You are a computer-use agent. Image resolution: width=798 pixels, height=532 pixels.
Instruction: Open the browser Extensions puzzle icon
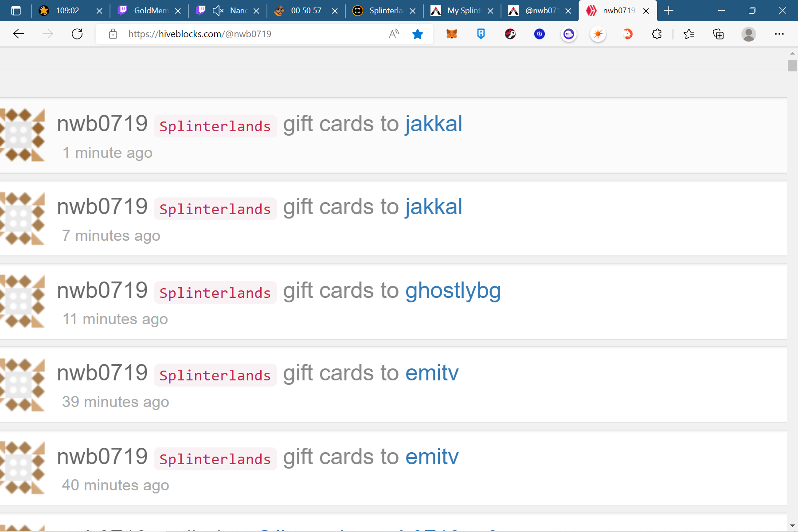coord(657,34)
